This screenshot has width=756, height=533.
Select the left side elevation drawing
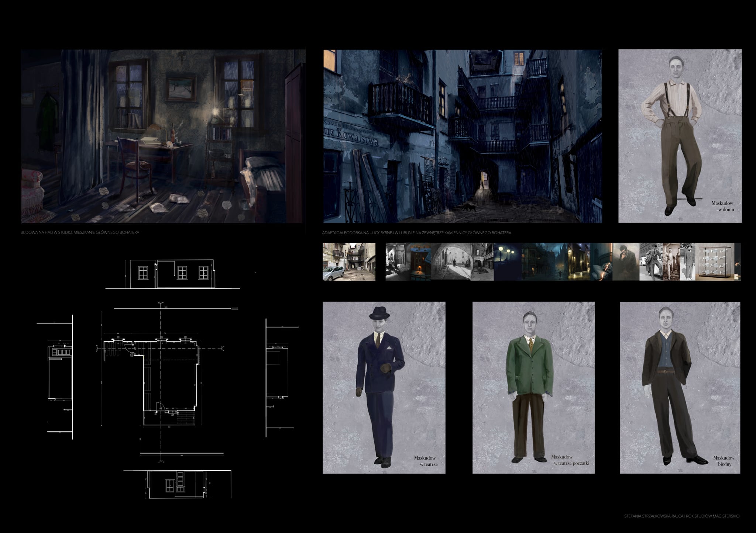(60, 373)
